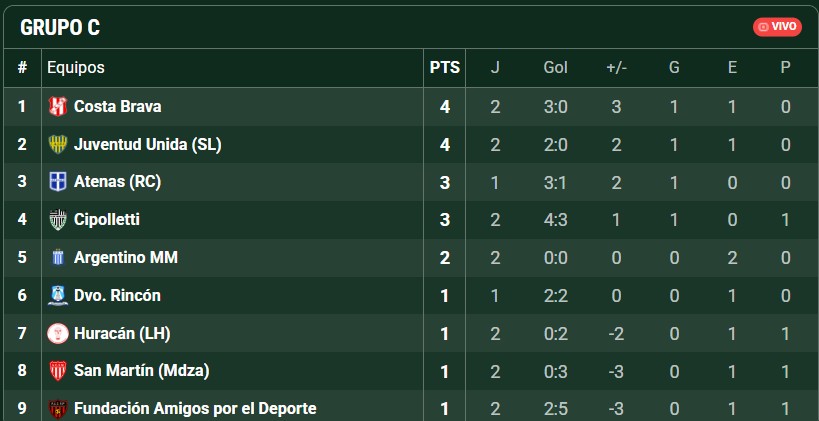
Task: Select the Fundación Amigos por el Deporte name
Action: tap(195, 408)
